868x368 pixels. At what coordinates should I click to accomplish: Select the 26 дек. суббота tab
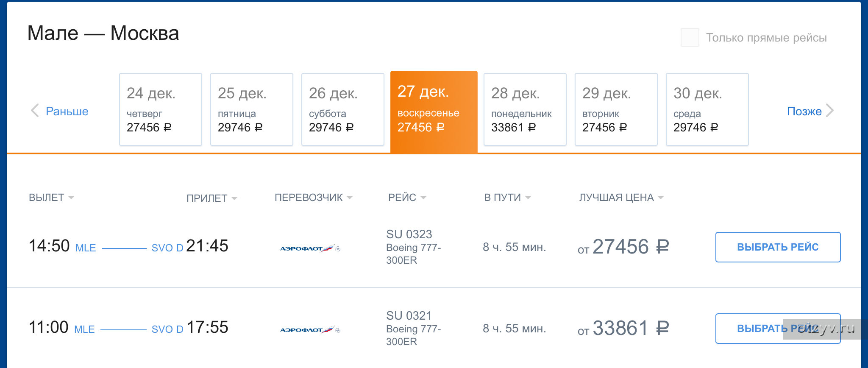[x=343, y=109]
